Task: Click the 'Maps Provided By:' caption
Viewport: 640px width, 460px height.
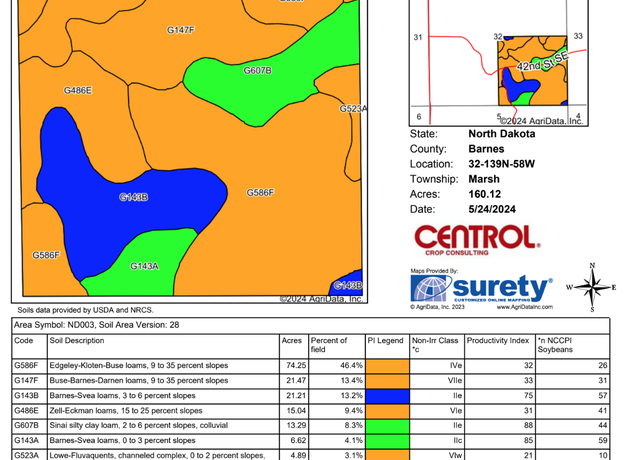Action: (434, 271)
